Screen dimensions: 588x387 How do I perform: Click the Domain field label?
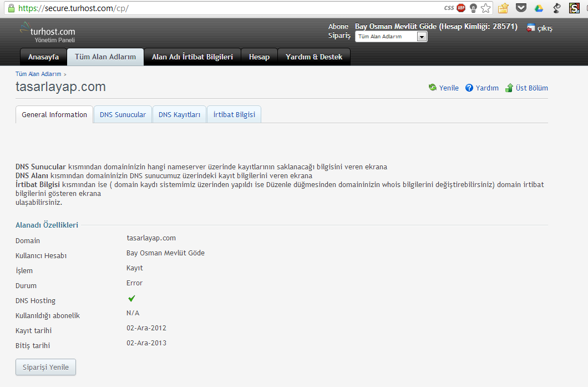click(x=28, y=240)
